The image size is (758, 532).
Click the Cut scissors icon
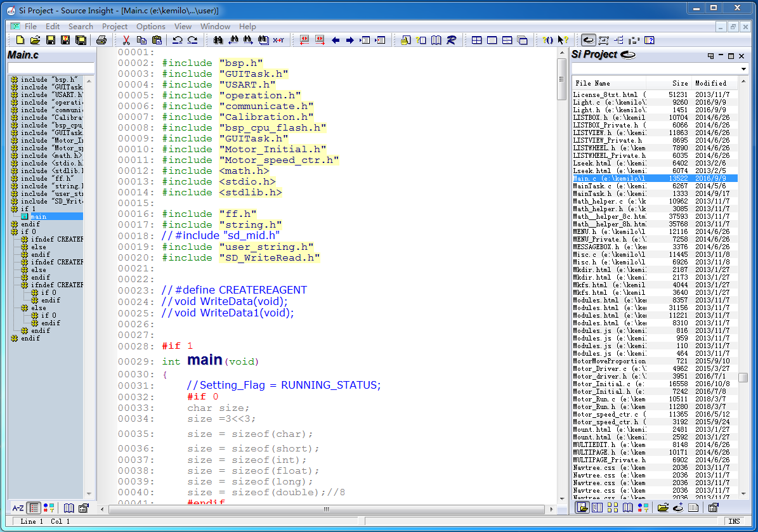(x=126, y=41)
